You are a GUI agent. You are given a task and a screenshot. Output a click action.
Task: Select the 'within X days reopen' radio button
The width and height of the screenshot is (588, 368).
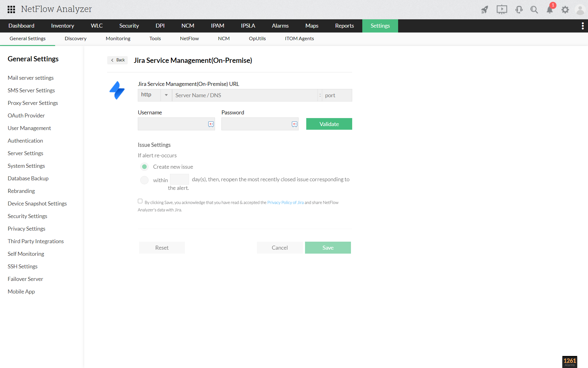pos(144,179)
